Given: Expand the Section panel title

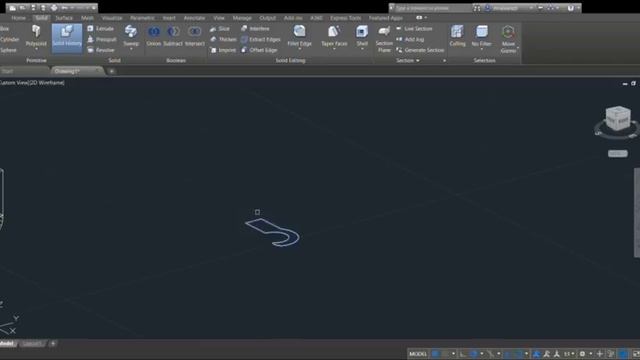Looking at the screenshot, I should [x=408, y=60].
